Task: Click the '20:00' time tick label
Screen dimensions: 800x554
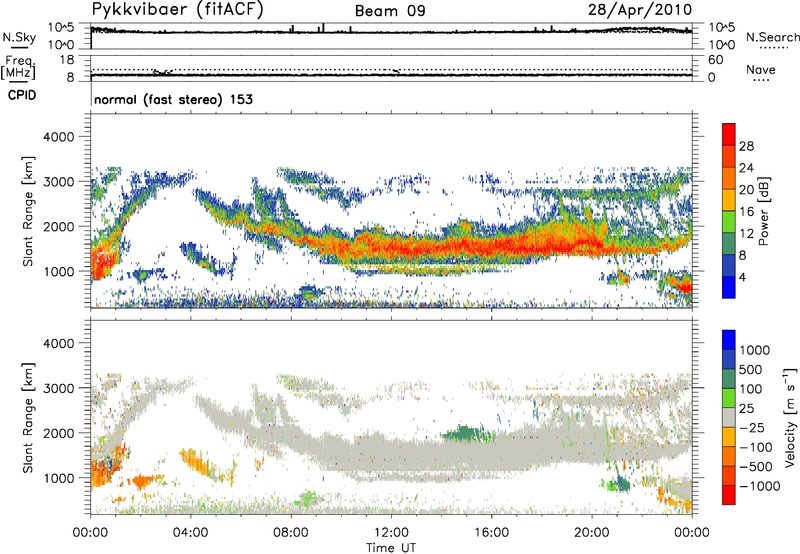Action: 592,533
